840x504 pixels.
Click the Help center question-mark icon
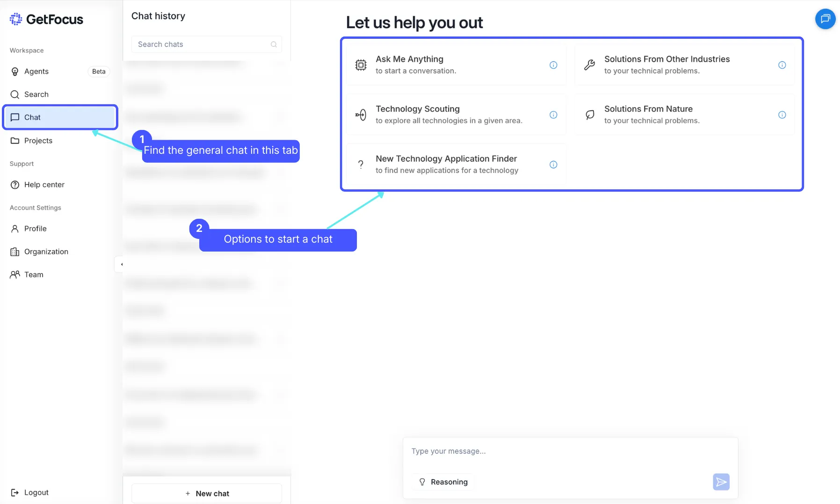pos(15,185)
